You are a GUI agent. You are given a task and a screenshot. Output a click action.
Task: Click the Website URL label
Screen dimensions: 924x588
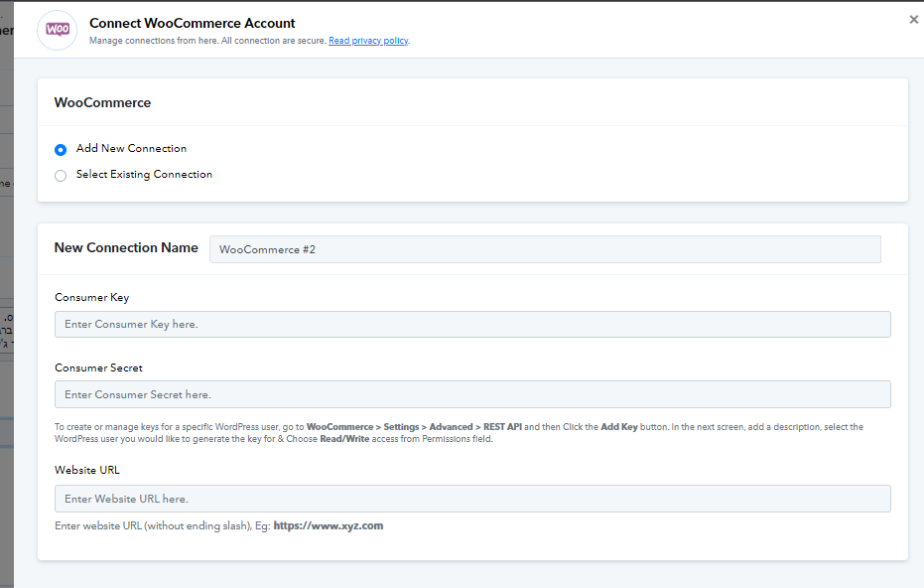pos(87,470)
